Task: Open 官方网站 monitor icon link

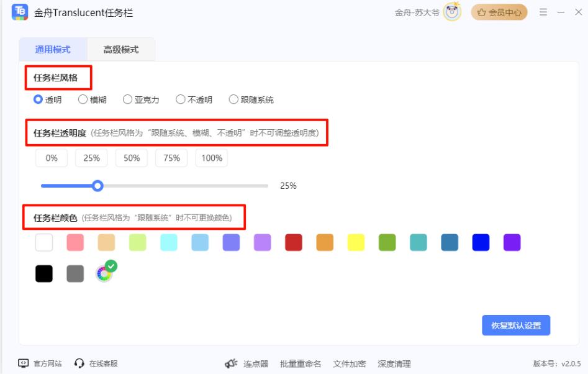Action: 23,363
